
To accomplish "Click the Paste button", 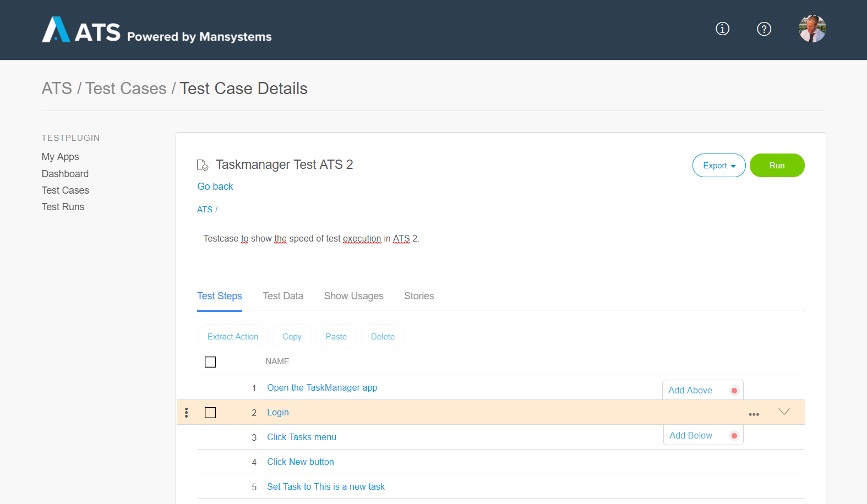I will pos(336,336).
